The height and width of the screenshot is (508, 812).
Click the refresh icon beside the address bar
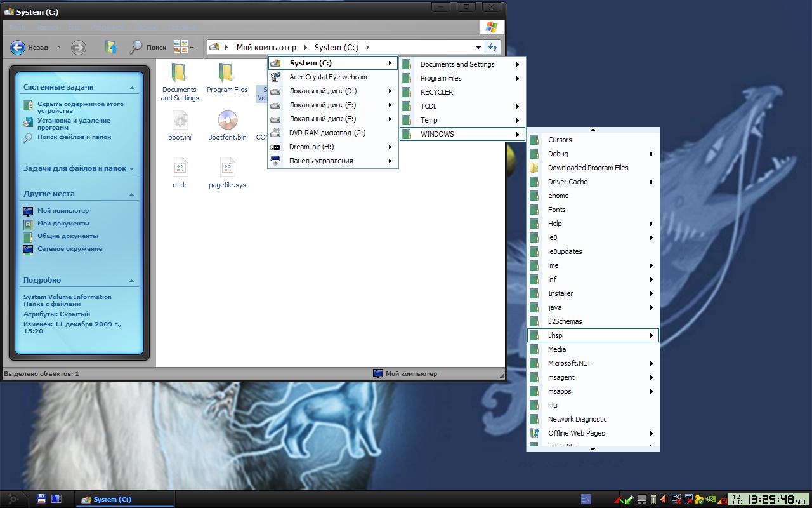(x=493, y=47)
